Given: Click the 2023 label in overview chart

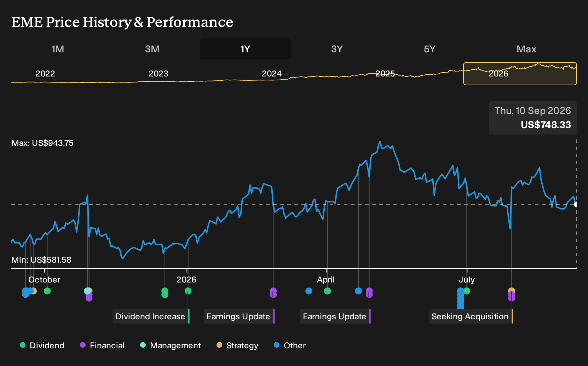Looking at the screenshot, I should click(x=158, y=74).
